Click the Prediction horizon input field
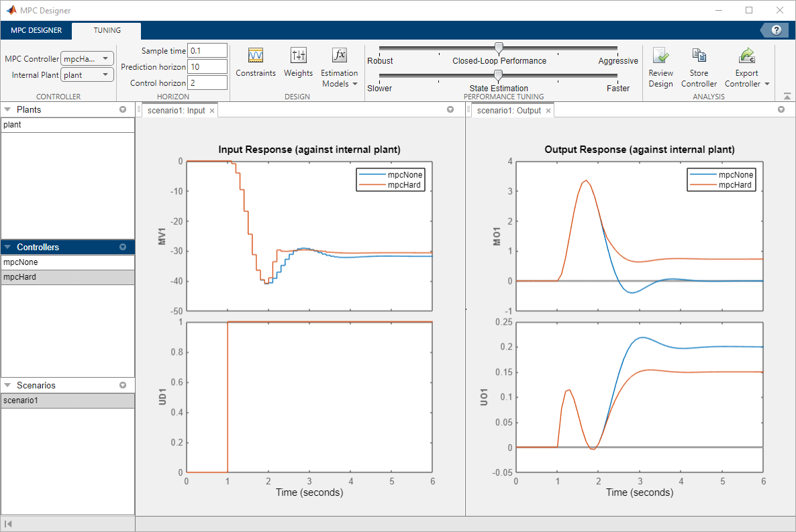Image resolution: width=796 pixels, height=532 pixels. [207, 66]
